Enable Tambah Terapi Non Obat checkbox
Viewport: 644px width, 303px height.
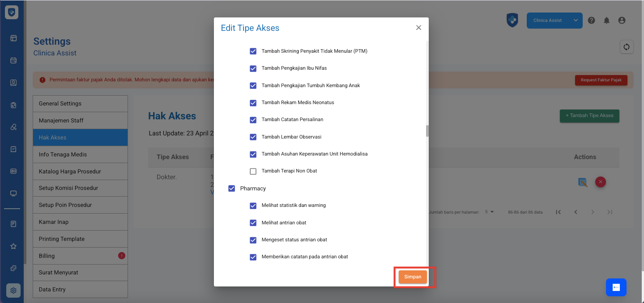tap(253, 171)
